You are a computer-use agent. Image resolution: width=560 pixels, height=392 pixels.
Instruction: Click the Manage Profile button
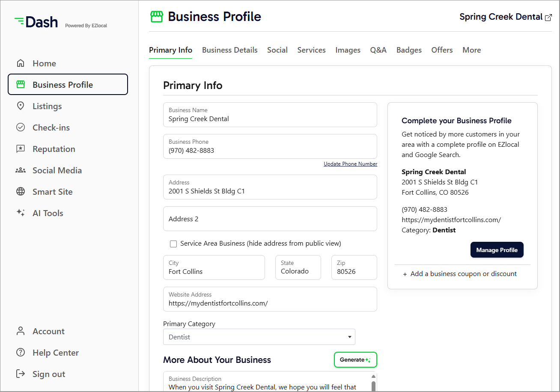coord(497,250)
